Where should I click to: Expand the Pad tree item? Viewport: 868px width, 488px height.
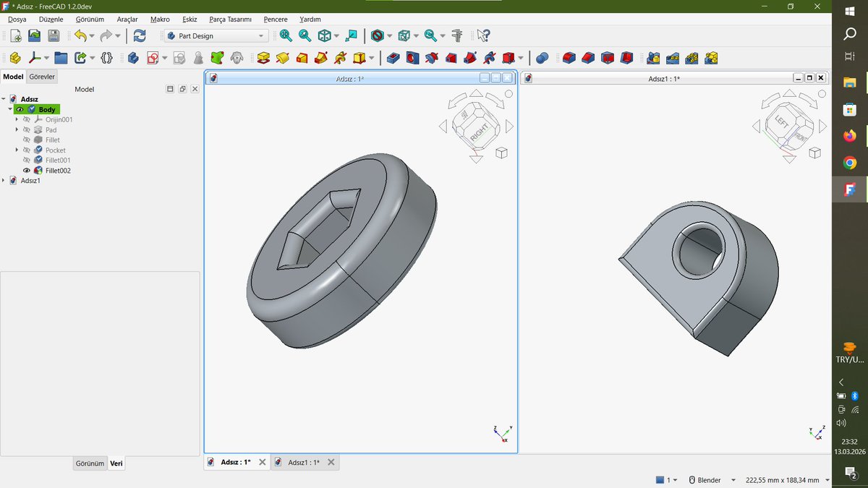(17, 129)
